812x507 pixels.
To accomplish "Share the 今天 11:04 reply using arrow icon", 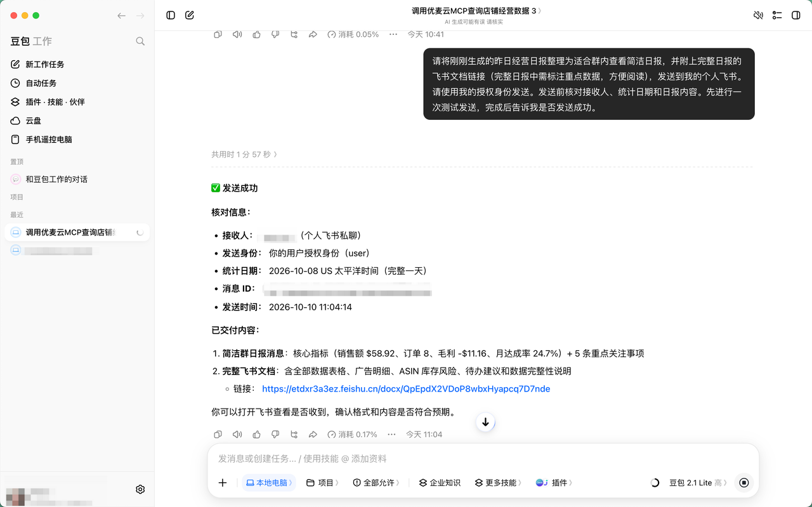I will [313, 435].
